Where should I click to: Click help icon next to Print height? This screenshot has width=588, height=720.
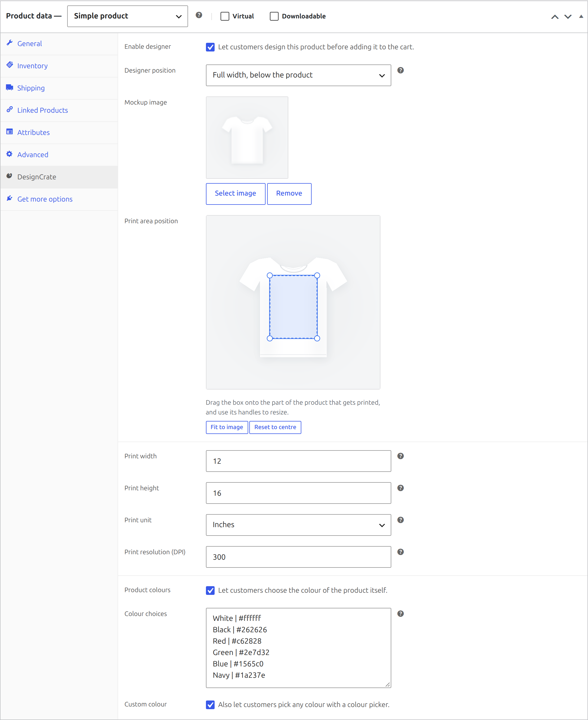tap(400, 488)
